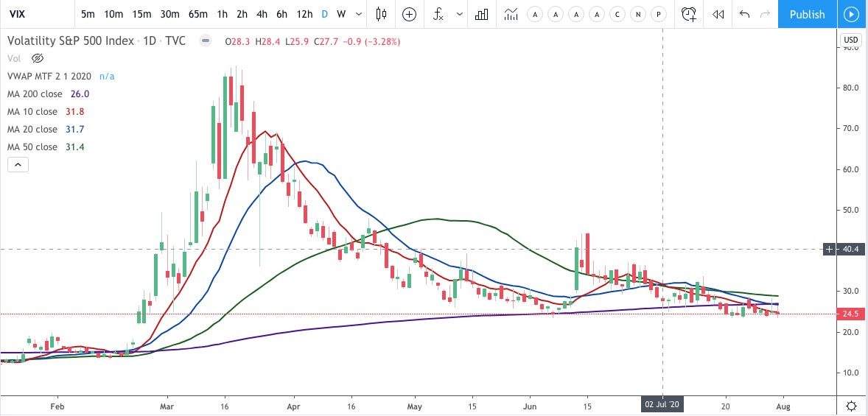The width and height of the screenshot is (868, 416).
Task: Select the 4h interval
Action: coord(262,15)
